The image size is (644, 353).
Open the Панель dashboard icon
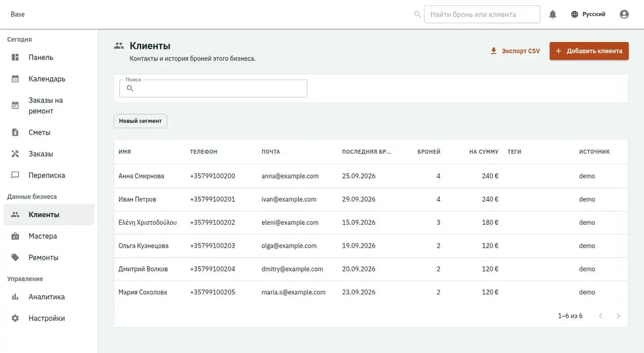pyautogui.click(x=15, y=57)
